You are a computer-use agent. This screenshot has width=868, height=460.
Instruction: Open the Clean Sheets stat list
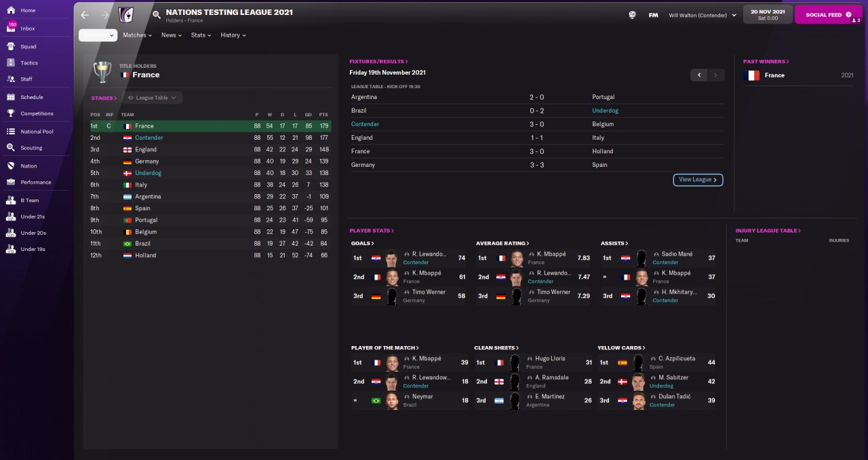coord(496,347)
